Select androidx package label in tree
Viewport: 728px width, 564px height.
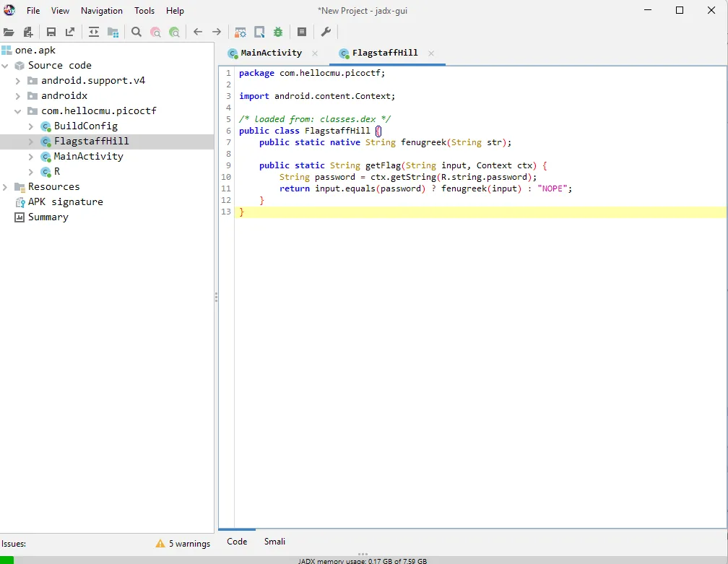[x=64, y=95]
